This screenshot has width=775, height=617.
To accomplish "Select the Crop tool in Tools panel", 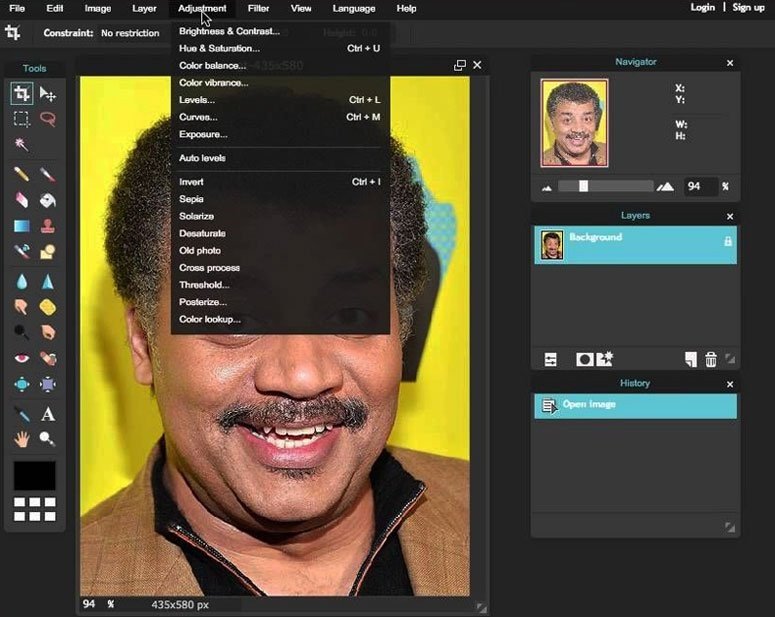I will [22, 93].
